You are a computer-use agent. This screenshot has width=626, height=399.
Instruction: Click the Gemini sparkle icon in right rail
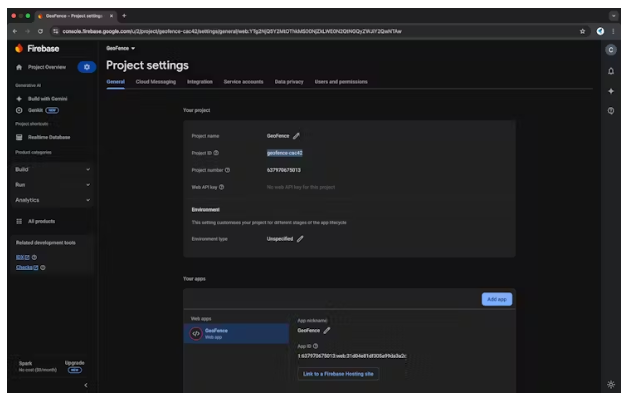[611, 91]
